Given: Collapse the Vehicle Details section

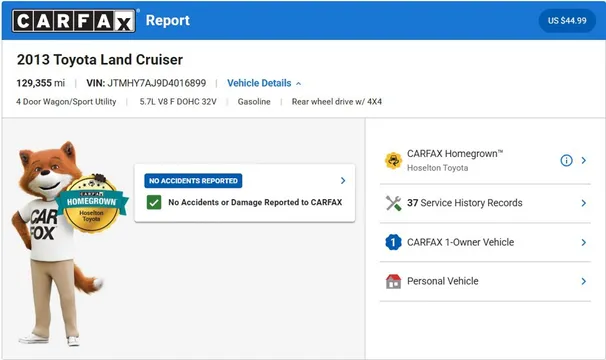Looking at the screenshot, I should click(264, 83).
